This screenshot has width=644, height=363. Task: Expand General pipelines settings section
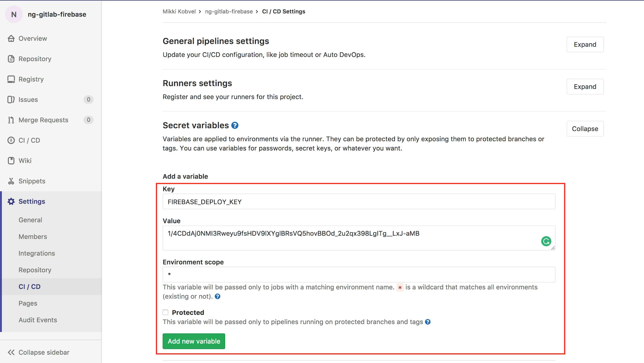585,45
